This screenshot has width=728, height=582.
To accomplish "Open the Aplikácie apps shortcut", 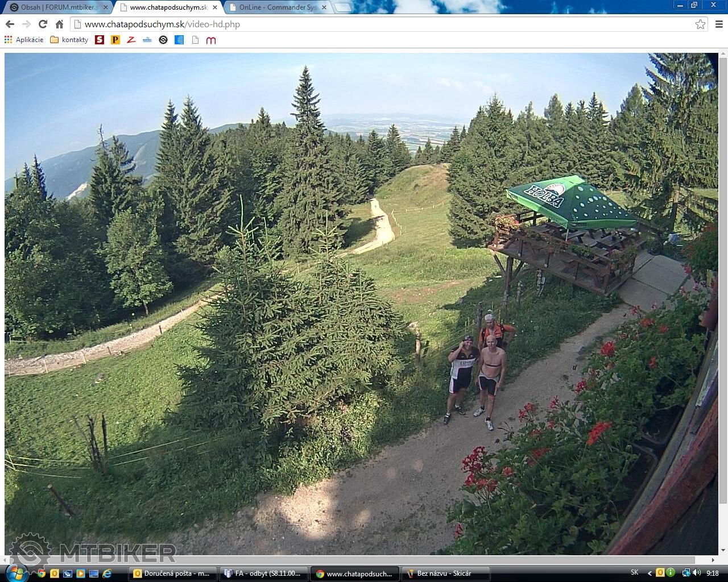I will pyautogui.click(x=24, y=40).
